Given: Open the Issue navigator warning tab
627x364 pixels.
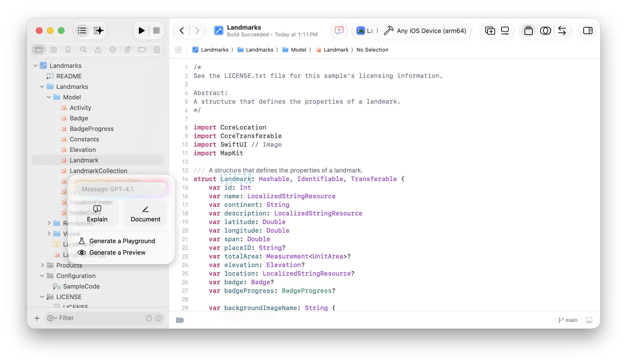Looking at the screenshot, I should pyautogui.click(x=98, y=50).
